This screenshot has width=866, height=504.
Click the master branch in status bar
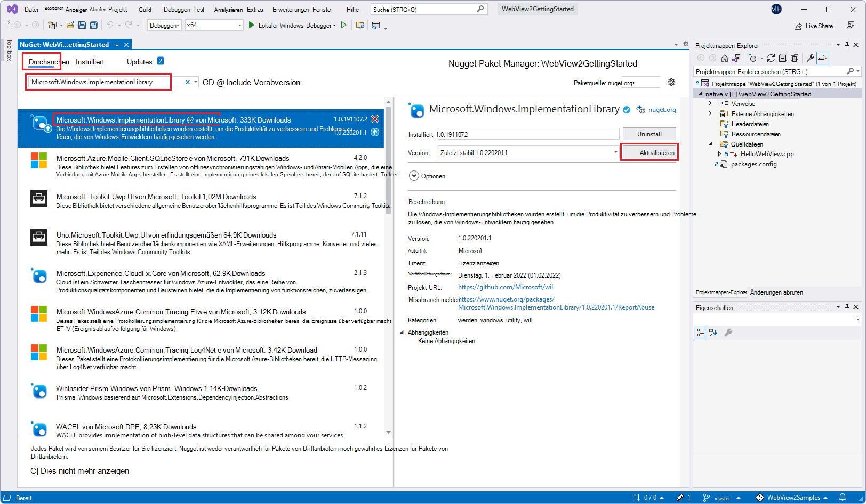click(x=721, y=498)
